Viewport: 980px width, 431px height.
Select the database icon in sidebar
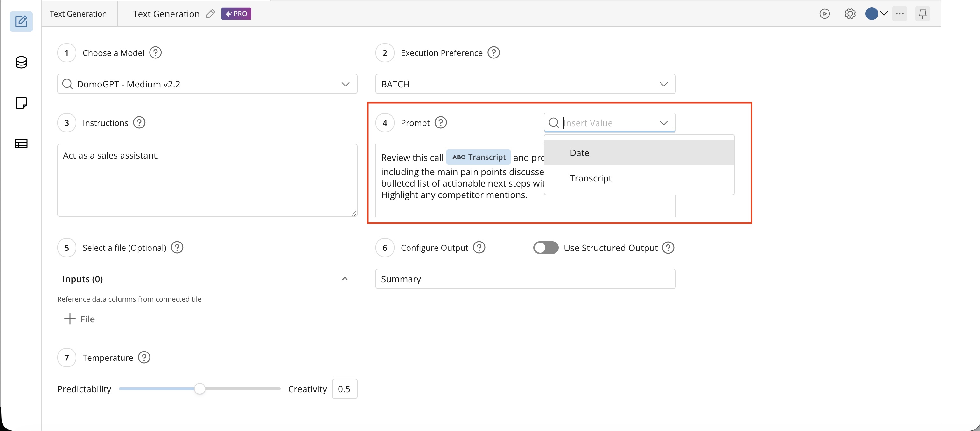[21, 62]
